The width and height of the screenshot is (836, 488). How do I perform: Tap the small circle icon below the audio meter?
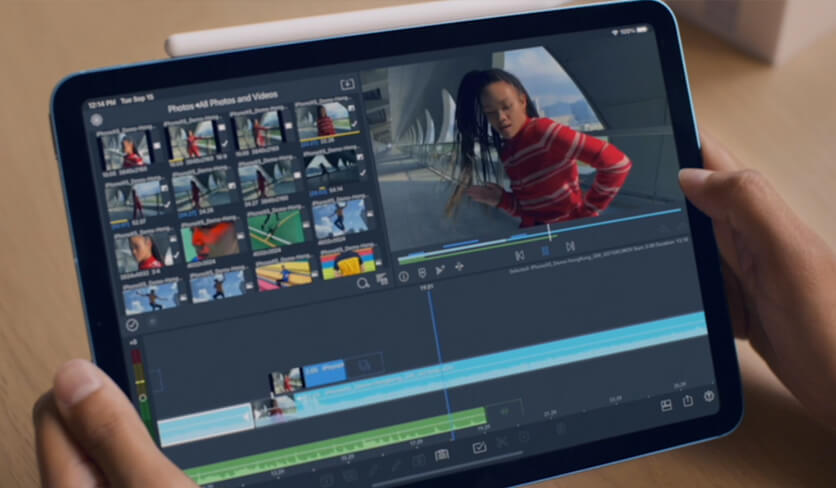pyautogui.click(x=142, y=398)
